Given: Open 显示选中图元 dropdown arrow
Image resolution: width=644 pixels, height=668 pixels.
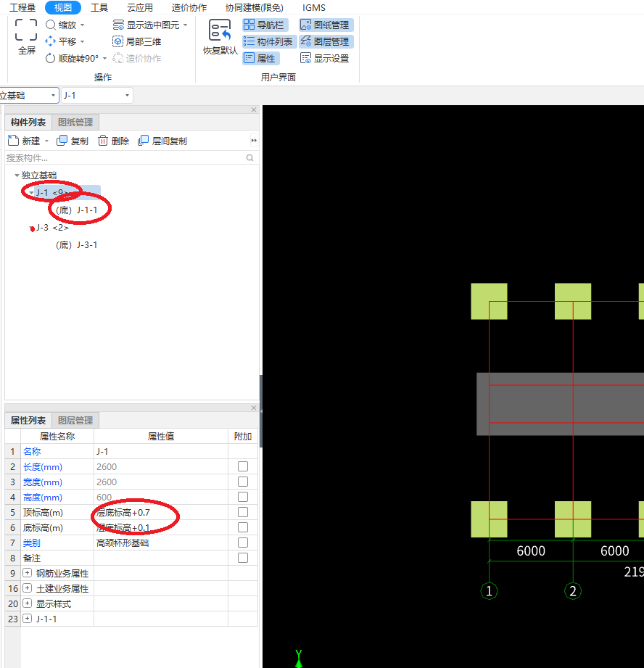Looking at the screenshot, I should click(185, 25).
